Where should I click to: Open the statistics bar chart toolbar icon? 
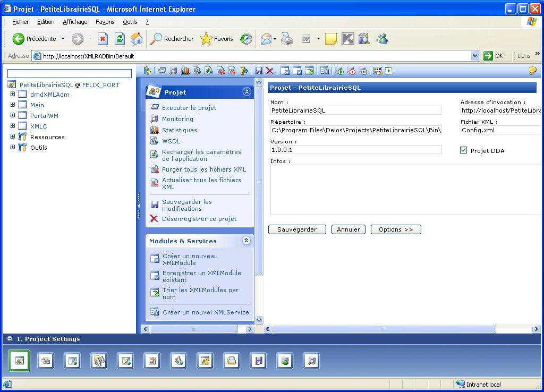[185, 71]
